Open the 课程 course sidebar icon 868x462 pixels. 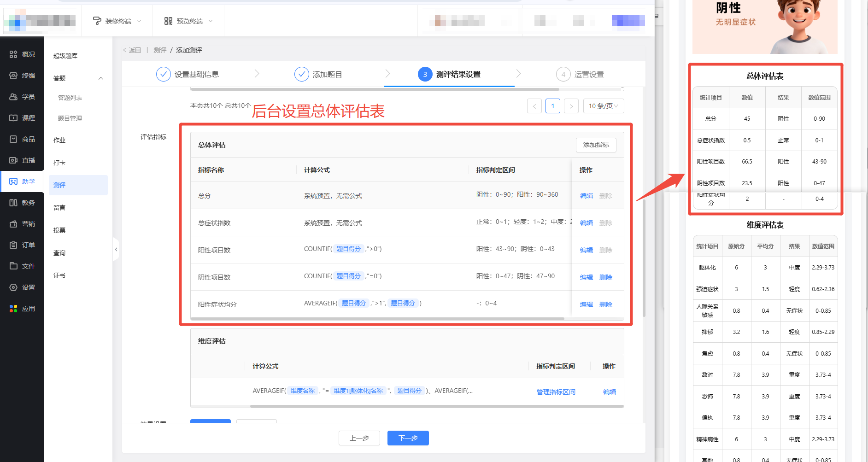13,118
